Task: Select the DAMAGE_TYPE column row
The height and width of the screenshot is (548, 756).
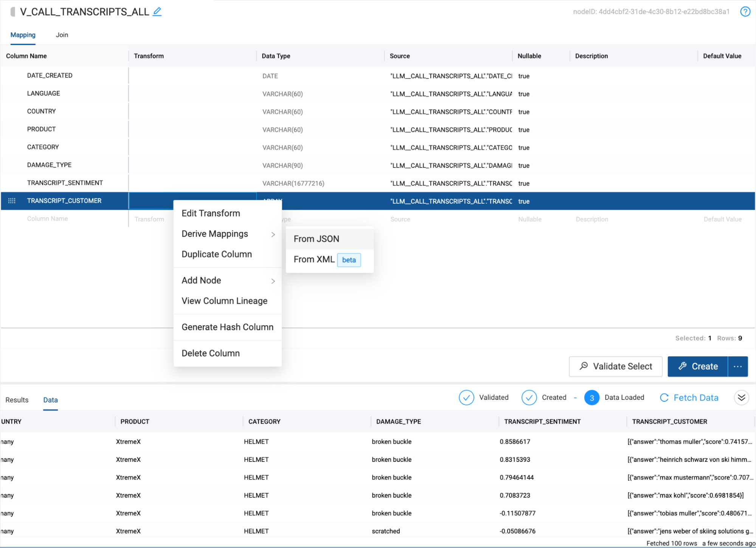Action: tap(377, 166)
